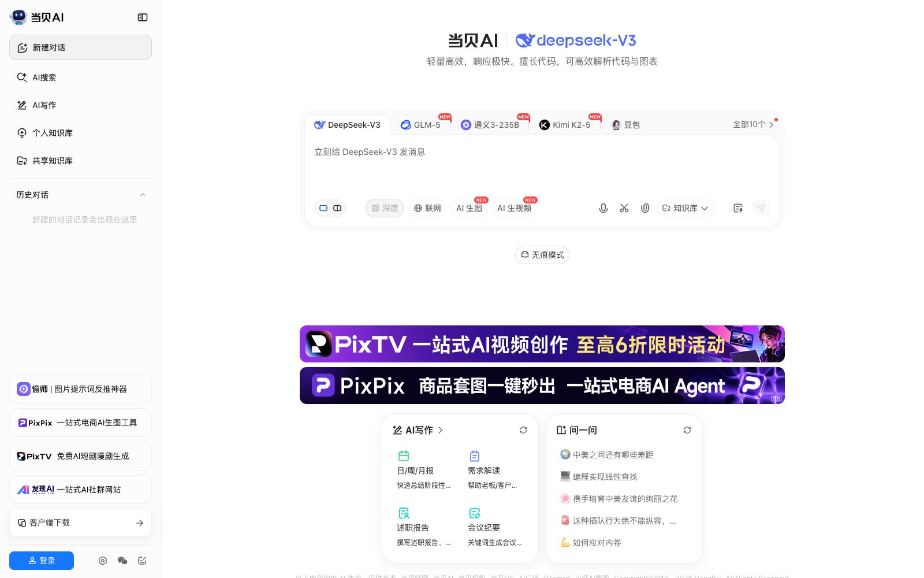Click the 当贝AI robot logo

(x=18, y=17)
